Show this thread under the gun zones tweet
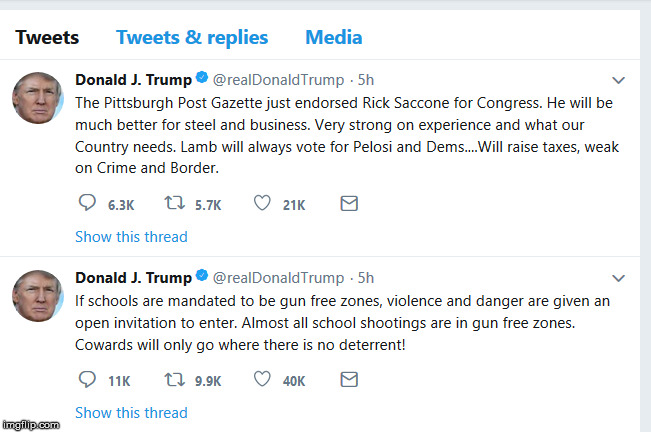Viewport: 651px width, 432px height. [131, 412]
